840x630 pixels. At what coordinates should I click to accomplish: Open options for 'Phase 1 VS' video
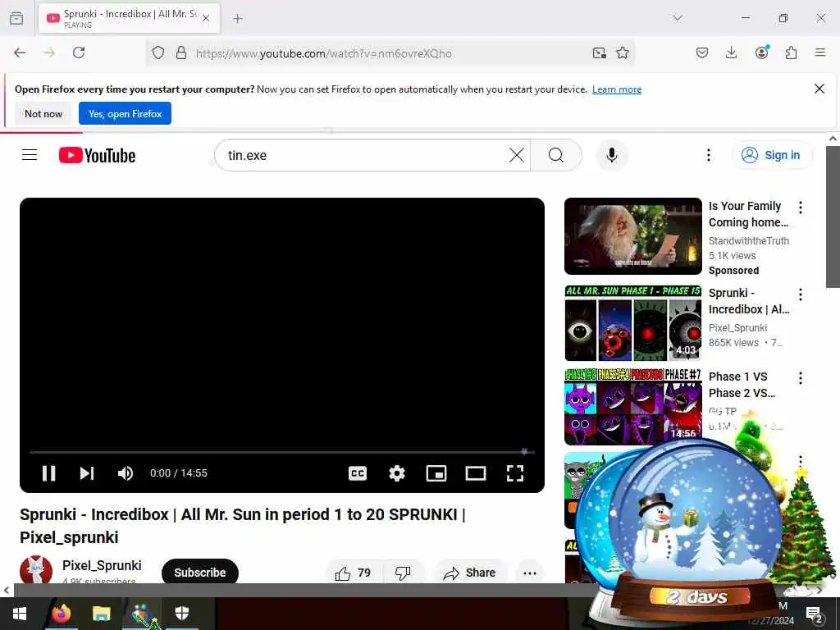point(801,378)
